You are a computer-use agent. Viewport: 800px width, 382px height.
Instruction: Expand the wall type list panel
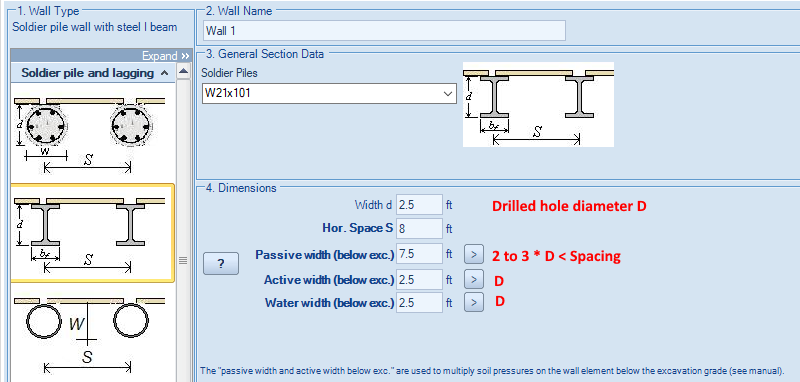[x=166, y=56]
